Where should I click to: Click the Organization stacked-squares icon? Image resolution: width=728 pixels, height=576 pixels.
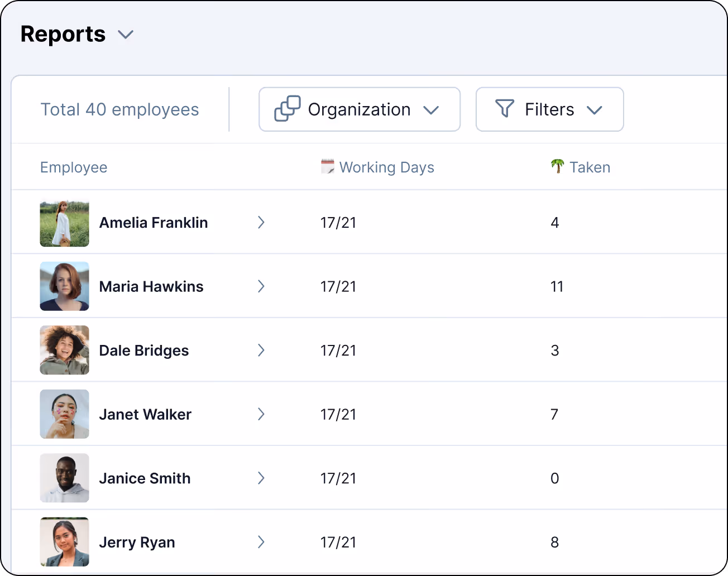coord(288,109)
